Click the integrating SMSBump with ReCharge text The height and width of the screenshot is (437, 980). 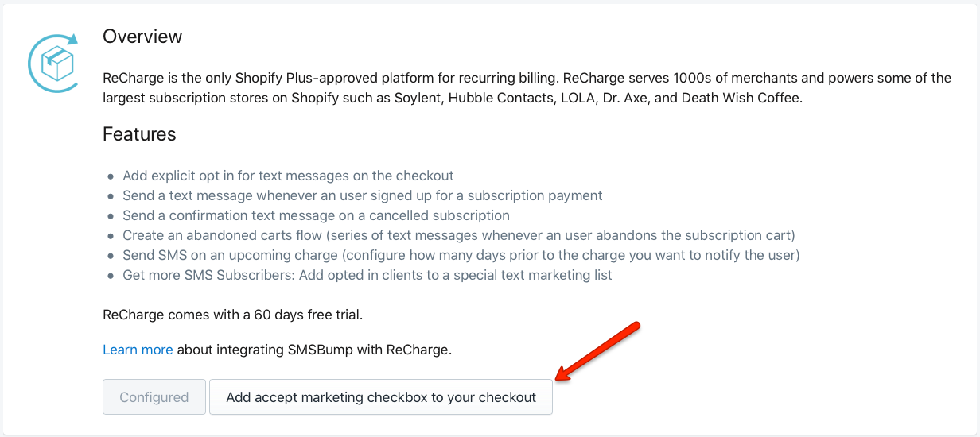pyautogui.click(x=314, y=350)
